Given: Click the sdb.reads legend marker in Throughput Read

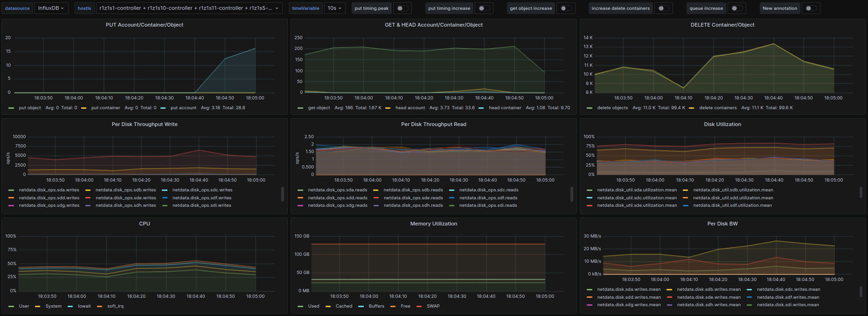Looking at the screenshot, I should (376, 190).
